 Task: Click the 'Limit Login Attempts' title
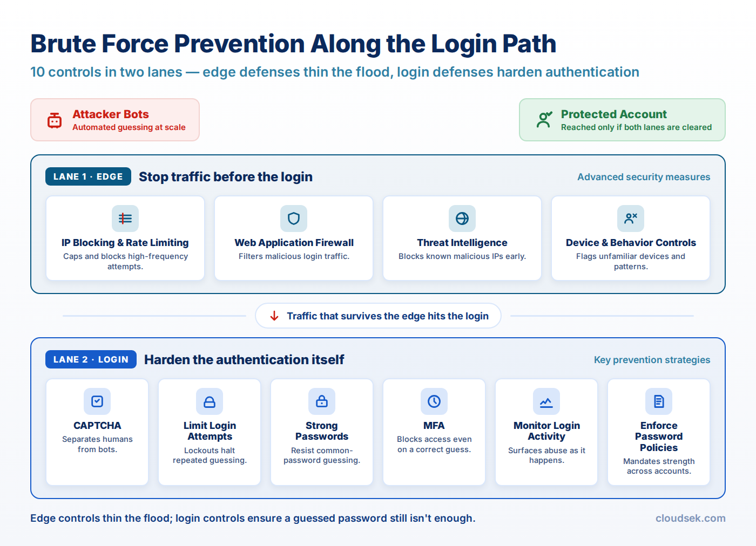click(x=210, y=431)
